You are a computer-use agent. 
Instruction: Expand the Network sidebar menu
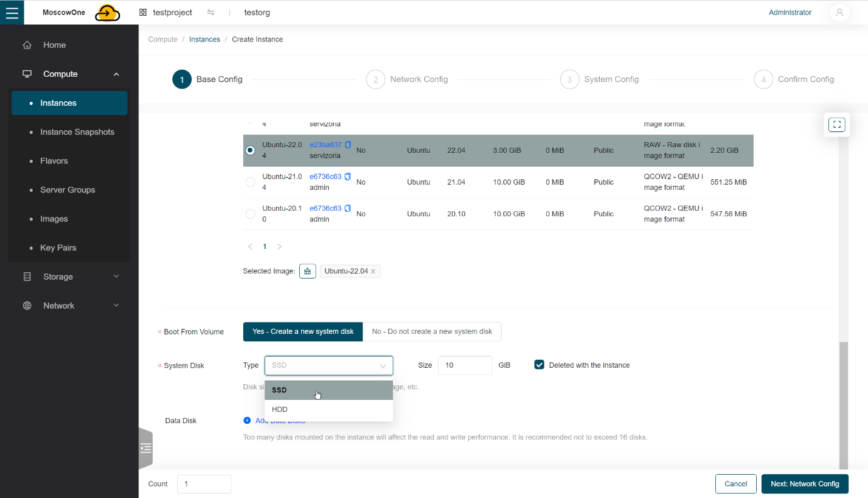(69, 306)
